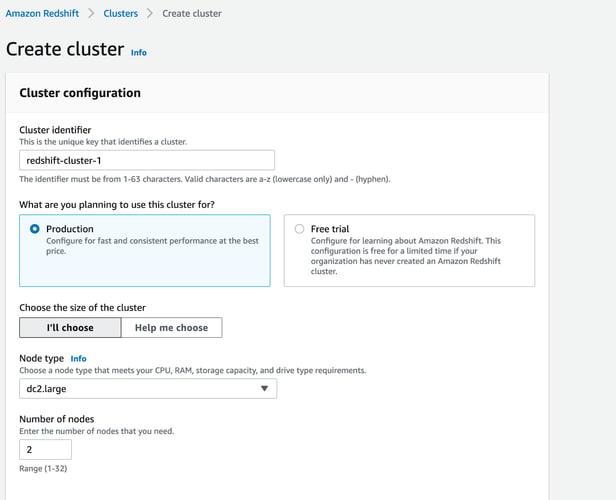Click the Cluster identifier field label
Screen dimensions: 616x500
tap(55, 130)
